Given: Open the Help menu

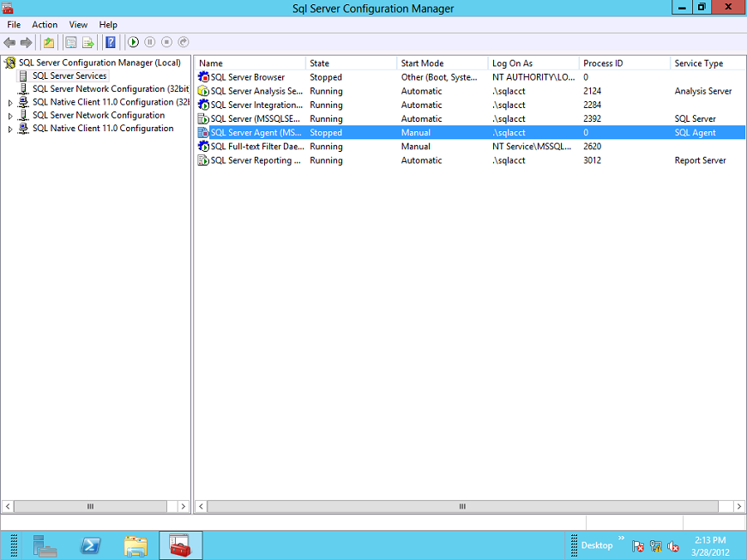Looking at the screenshot, I should (108, 25).
